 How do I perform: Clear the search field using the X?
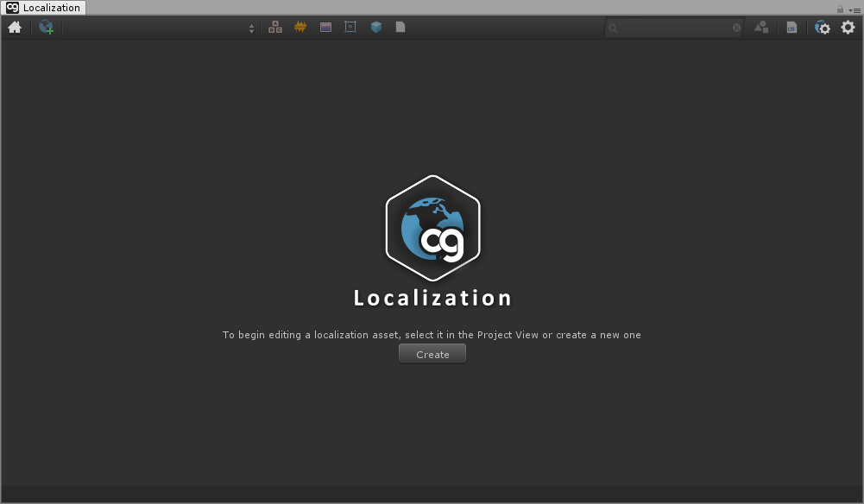tap(737, 27)
